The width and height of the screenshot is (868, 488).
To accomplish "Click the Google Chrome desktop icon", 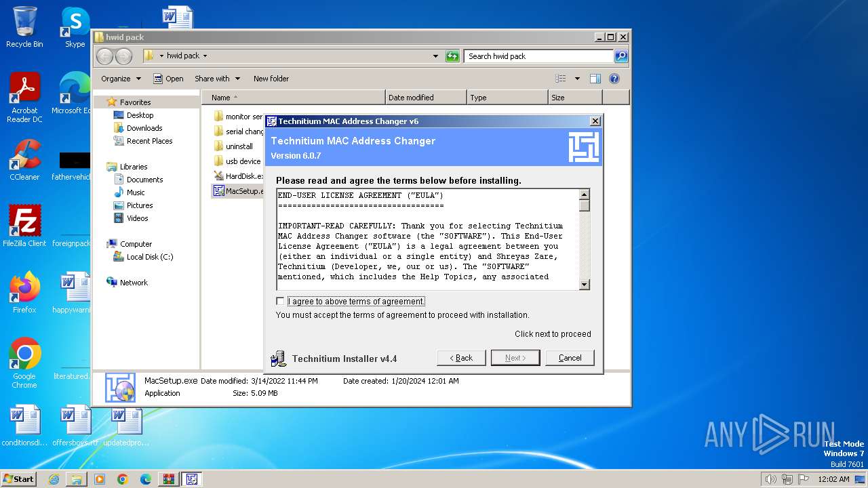I will (24, 363).
